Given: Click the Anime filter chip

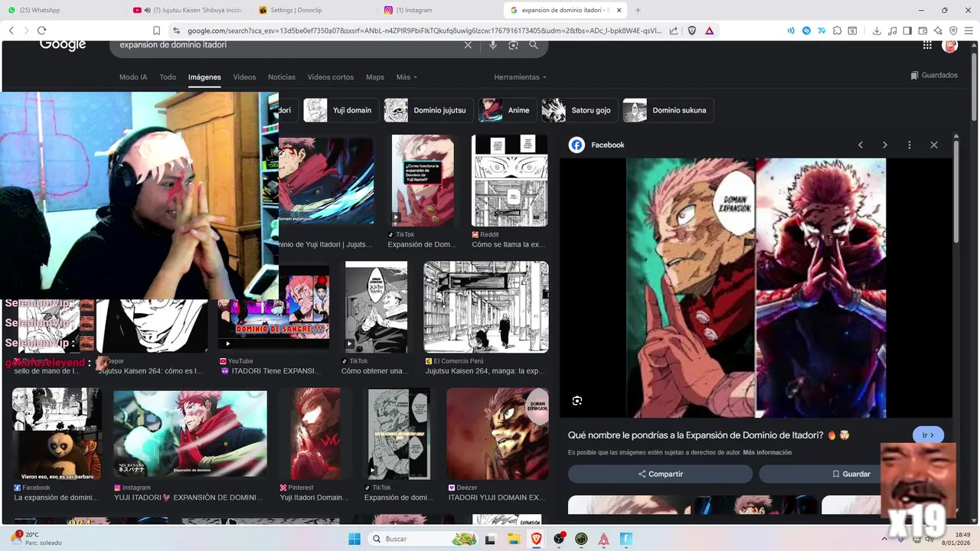Looking at the screenshot, I should point(507,110).
